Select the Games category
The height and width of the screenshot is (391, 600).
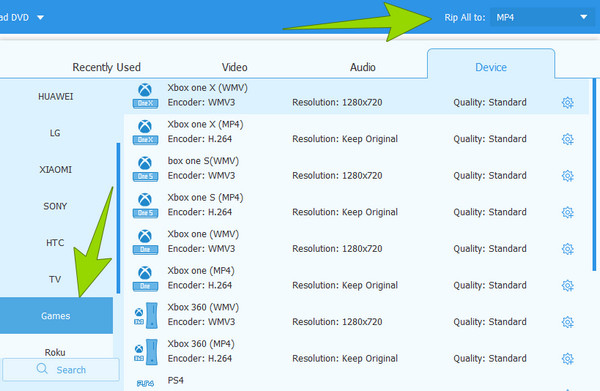click(x=55, y=316)
